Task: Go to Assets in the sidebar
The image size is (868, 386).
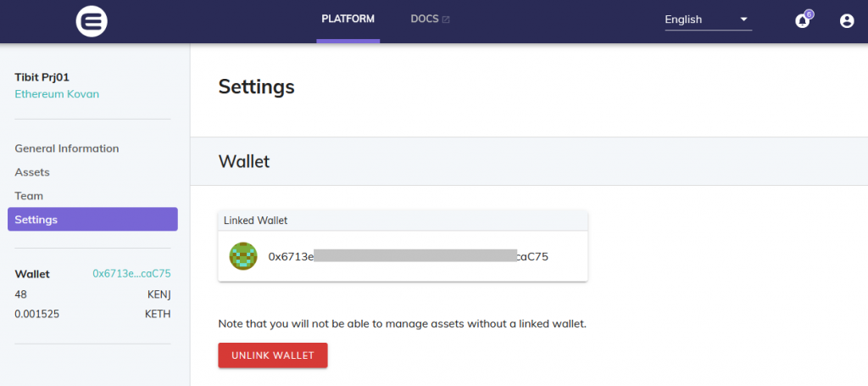Action: [x=32, y=172]
